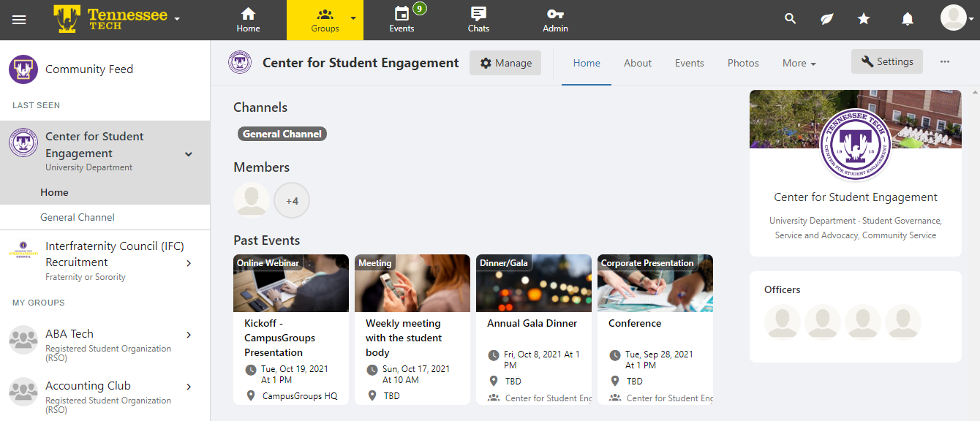Click the Manage button

click(505, 63)
